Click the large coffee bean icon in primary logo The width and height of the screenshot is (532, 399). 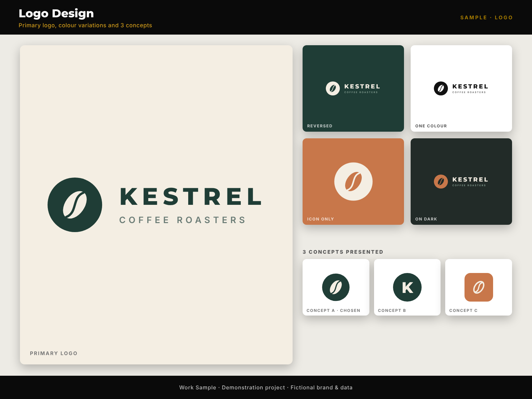tap(75, 205)
